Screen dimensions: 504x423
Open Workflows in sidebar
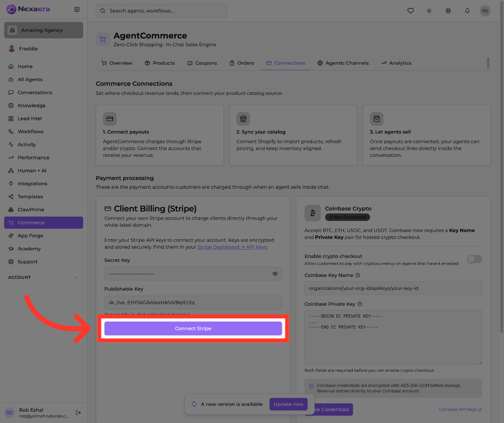pos(43,132)
